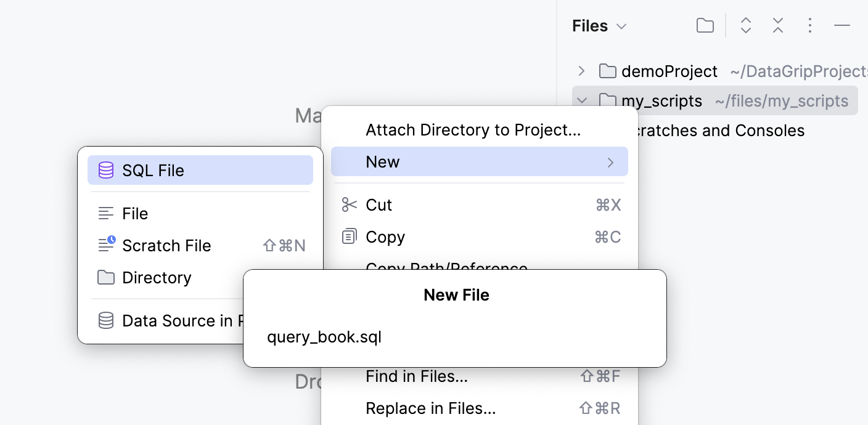Click the Select Opened File toolbar icon
Image resolution: width=868 pixels, height=425 pixels.
(x=705, y=25)
